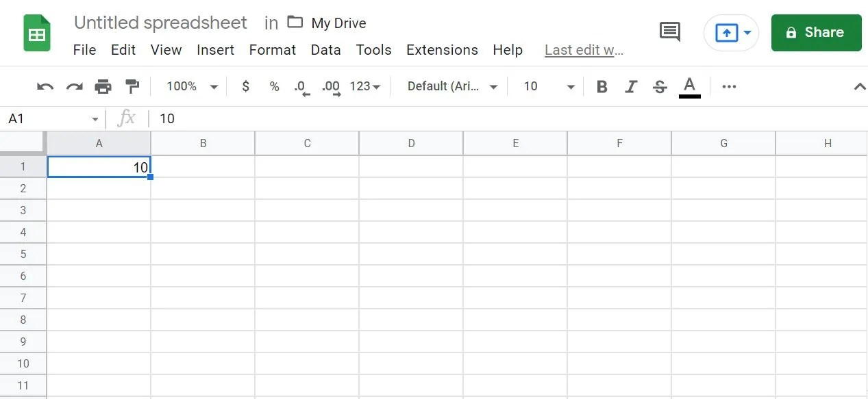The image size is (868, 399).
Task: Open the text color picker
Action: click(689, 86)
